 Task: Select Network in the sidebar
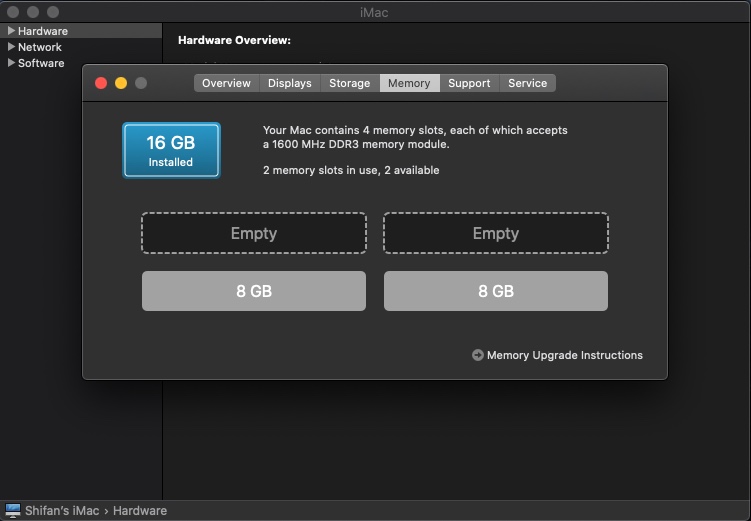(40, 47)
